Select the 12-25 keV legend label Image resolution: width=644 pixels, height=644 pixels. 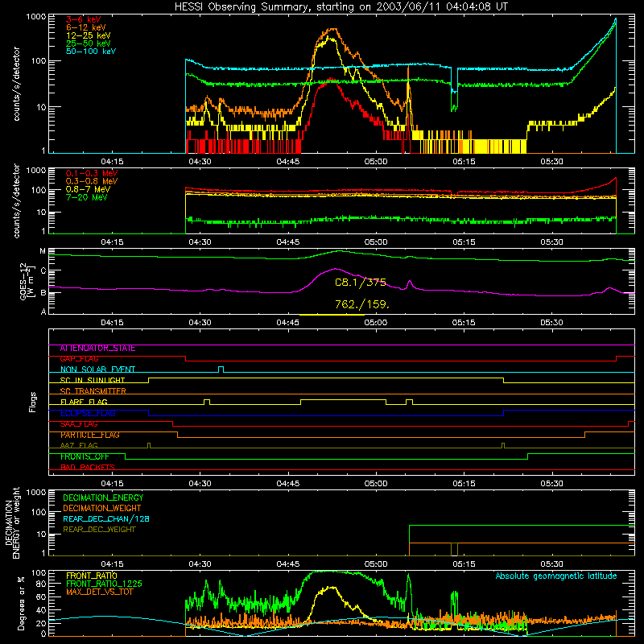pos(89,35)
